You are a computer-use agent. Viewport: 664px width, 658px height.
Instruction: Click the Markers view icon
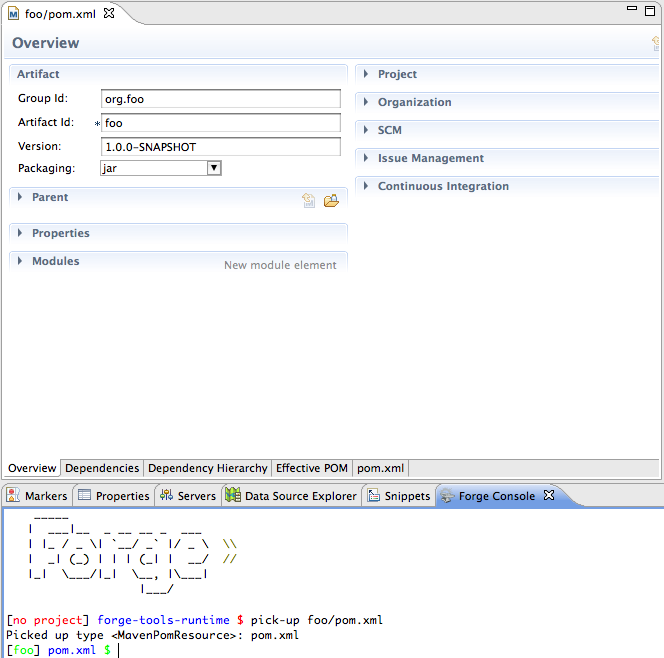pos(13,495)
